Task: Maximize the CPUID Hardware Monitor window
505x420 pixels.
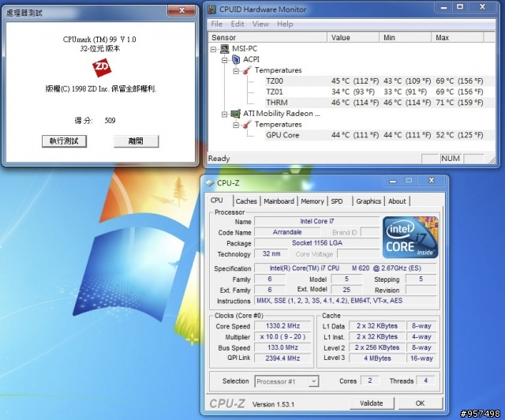Action: point(460,7)
